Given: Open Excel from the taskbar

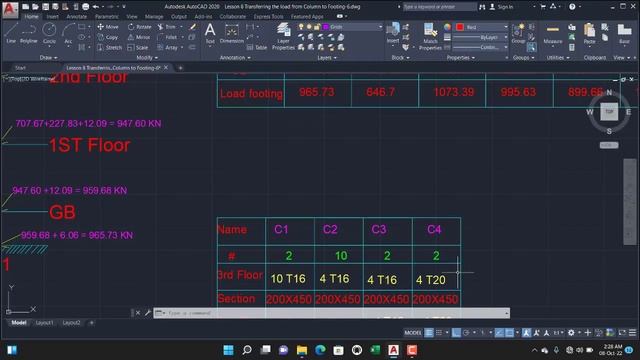Looking at the screenshot, I should point(375,350).
